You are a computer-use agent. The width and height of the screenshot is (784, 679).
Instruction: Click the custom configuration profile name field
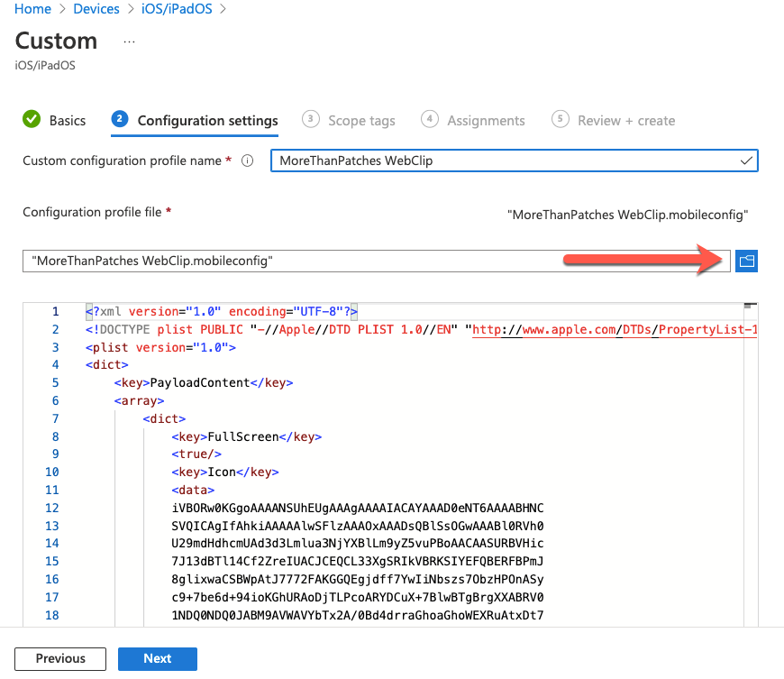(505, 161)
